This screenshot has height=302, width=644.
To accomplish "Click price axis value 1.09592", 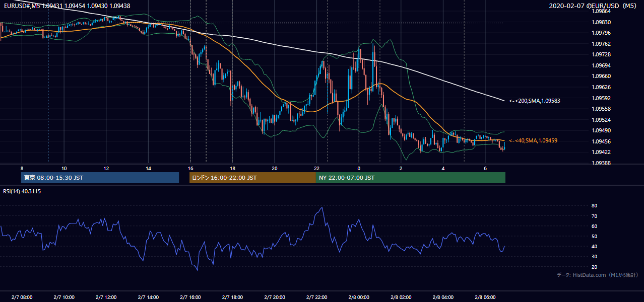I will tap(601, 98).
